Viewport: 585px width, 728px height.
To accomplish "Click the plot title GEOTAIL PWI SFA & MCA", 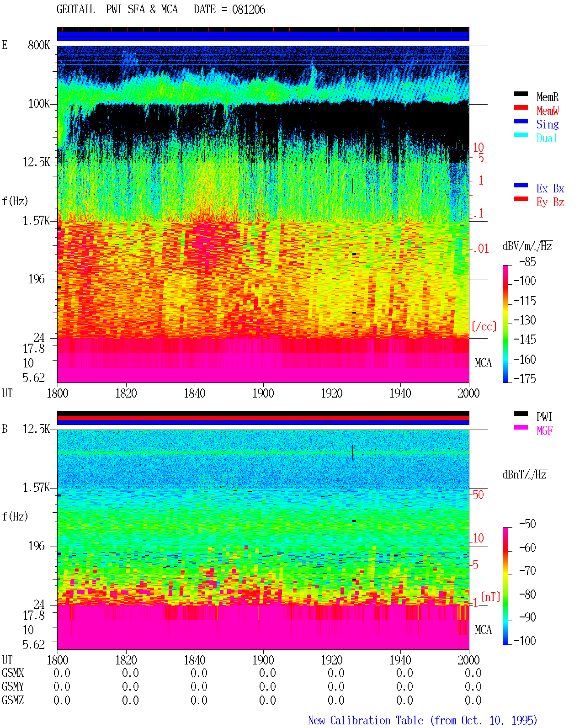I will (x=117, y=10).
